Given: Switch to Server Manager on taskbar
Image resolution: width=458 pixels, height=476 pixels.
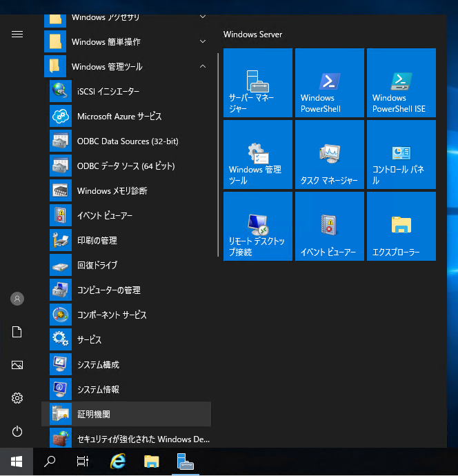Looking at the screenshot, I should pos(185,462).
